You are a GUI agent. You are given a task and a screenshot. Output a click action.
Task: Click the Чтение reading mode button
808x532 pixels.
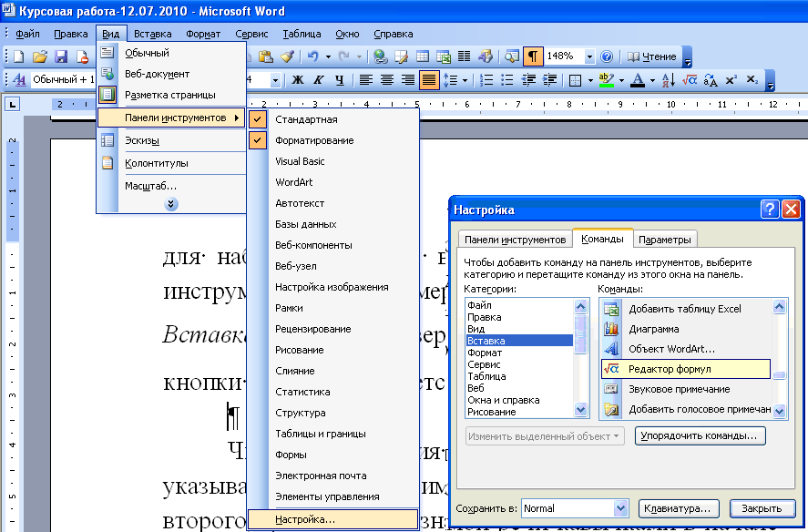652,56
